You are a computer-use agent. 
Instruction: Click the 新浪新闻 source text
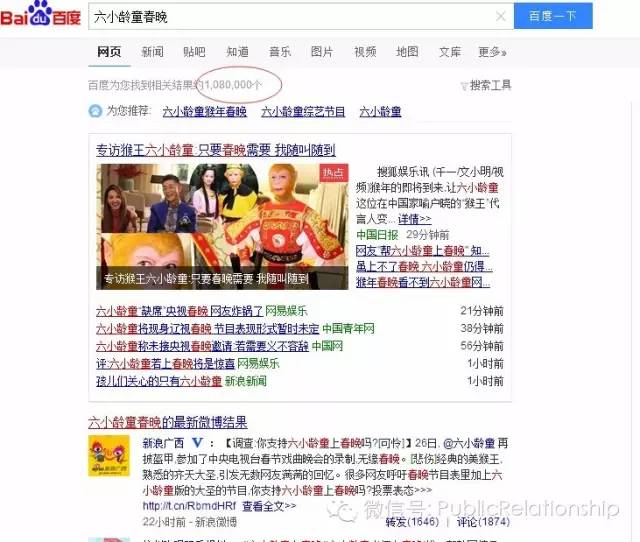(x=245, y=381)
